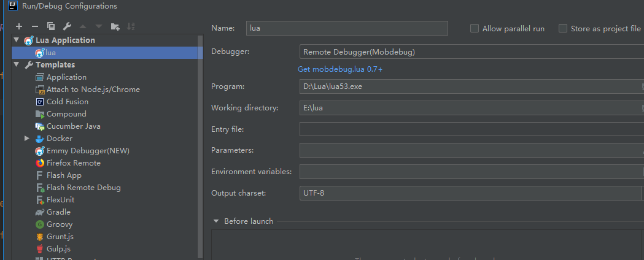Viewport: 644px width, 260px height.
Task: Click the wrench Edit Templates toolbar icon
Action: click(67, 26)
